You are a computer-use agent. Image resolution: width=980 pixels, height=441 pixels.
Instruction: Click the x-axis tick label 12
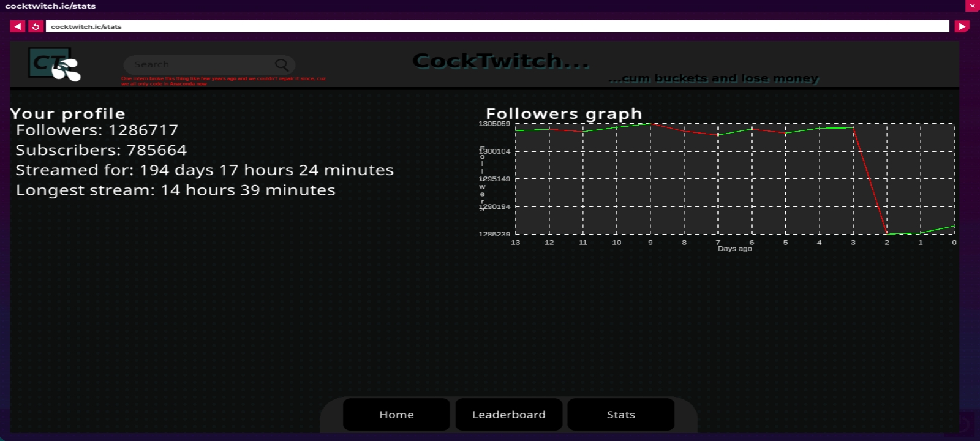pos(549,243)
